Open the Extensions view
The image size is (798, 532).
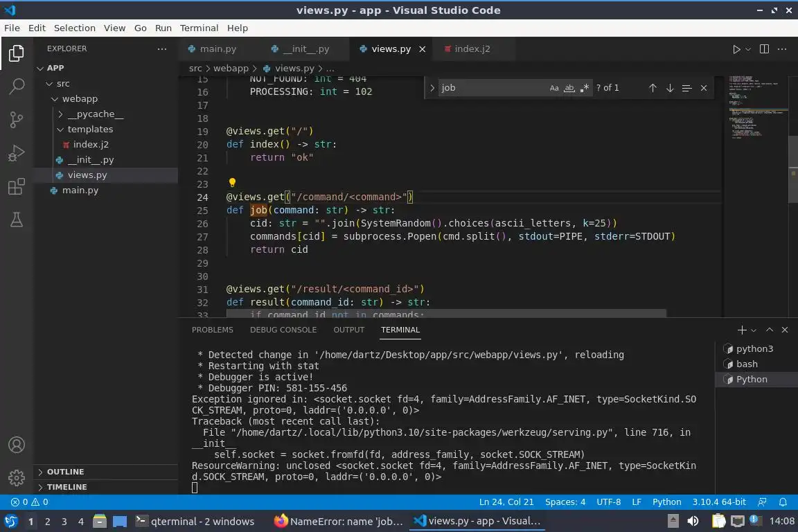pyautogui.click(x=17, y=187)
